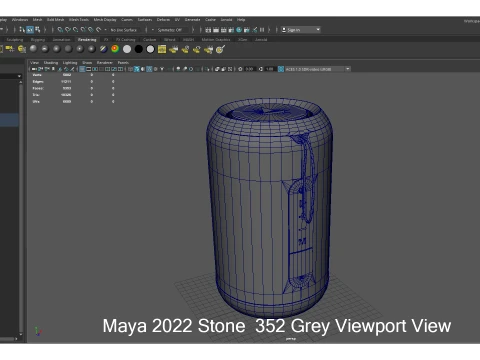Open the Help menu

(x=241, y=20)
